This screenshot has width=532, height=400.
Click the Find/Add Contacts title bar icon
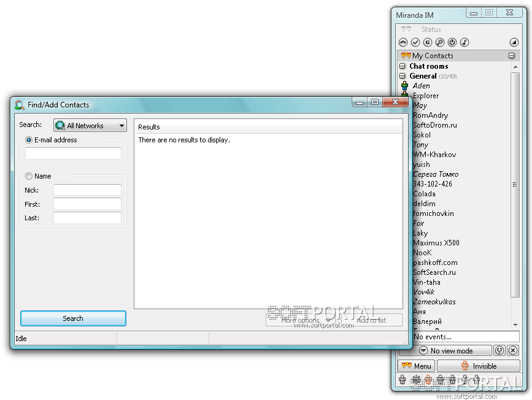(20, 105)
